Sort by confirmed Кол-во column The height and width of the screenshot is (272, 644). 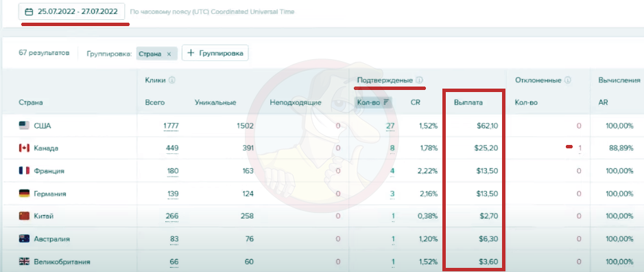pyautogui.click(x=373, y=102)
